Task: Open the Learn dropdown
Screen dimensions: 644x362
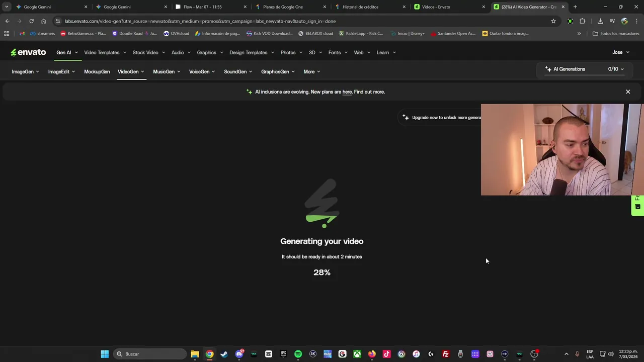Action: coord(386,52)
